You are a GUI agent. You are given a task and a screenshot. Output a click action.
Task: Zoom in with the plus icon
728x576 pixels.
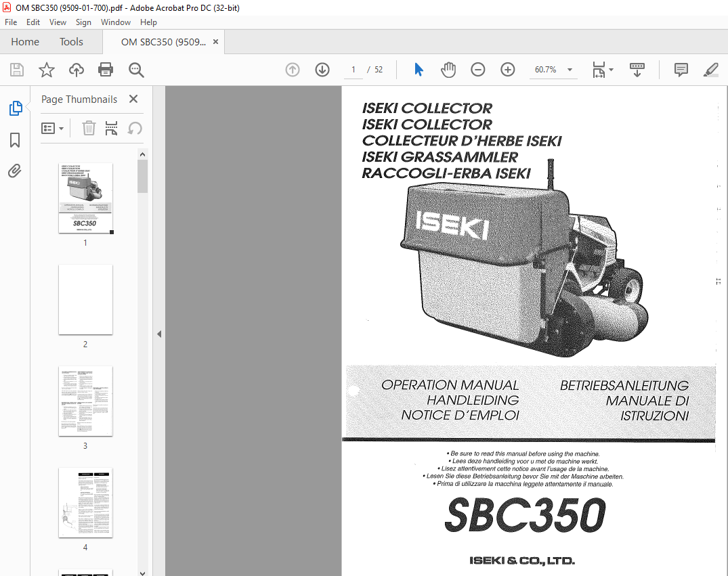coord(507,70)
